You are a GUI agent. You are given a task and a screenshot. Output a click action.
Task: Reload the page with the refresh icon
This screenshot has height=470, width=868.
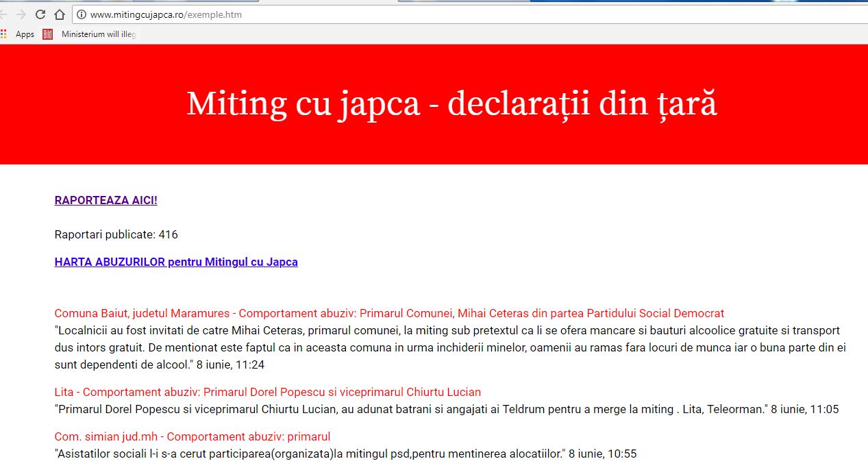point(40,14)
